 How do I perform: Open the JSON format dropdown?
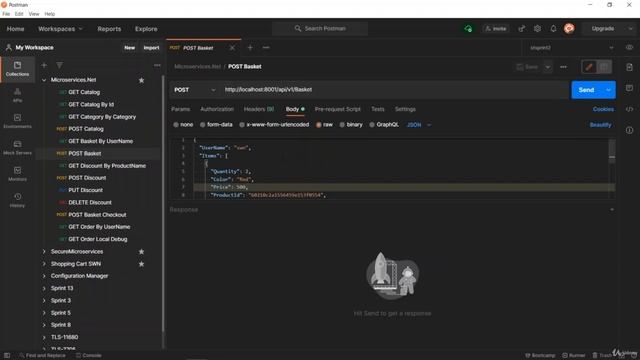pyautogui.click(x=419, y=125)
